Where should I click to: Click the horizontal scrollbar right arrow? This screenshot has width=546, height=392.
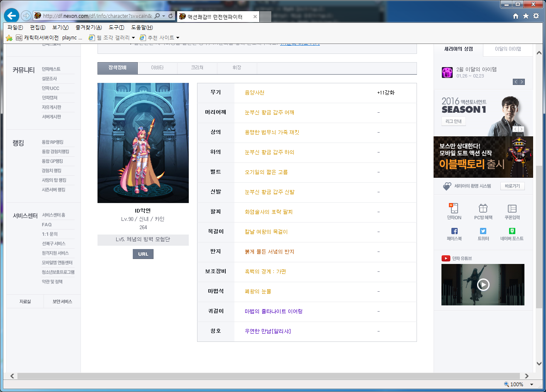point(526,376)
